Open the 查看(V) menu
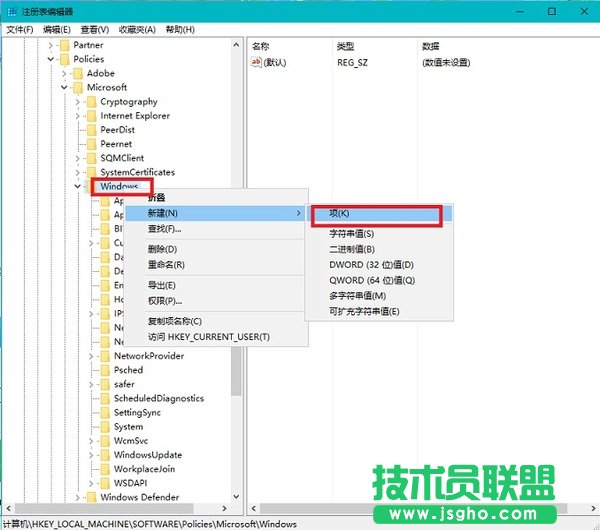Image resolution: width=600 pixels, height=530 pixels. pyautogui.click(x=95, y=29)
